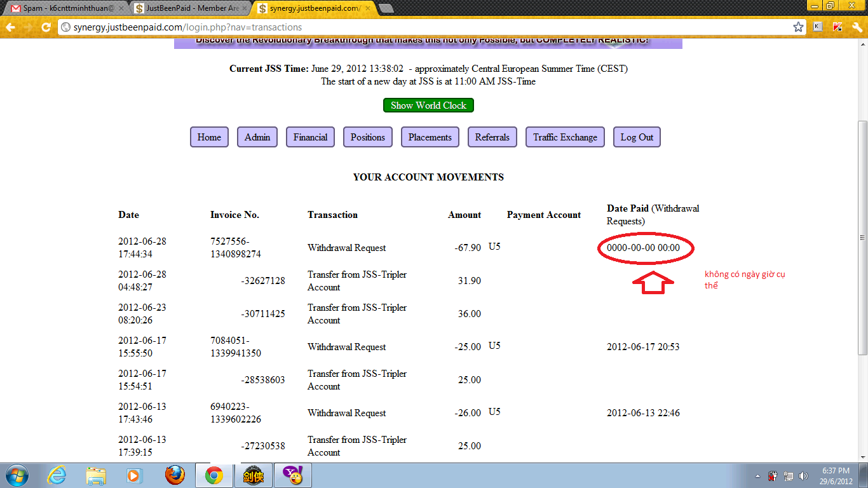
Task: Launch Internet Explorer from the taskbar
Action: tap(57, 475)
